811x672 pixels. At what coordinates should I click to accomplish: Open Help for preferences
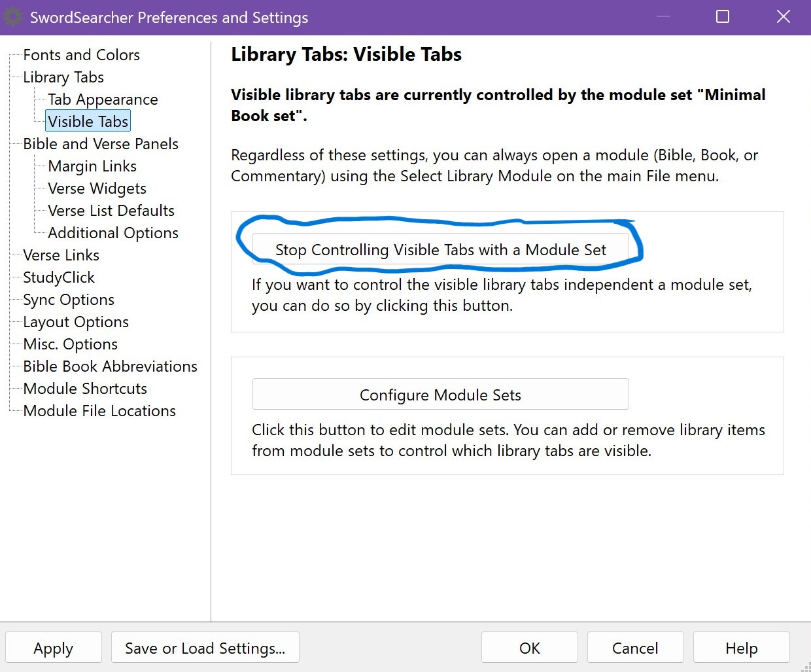click(x=741, y=648)
